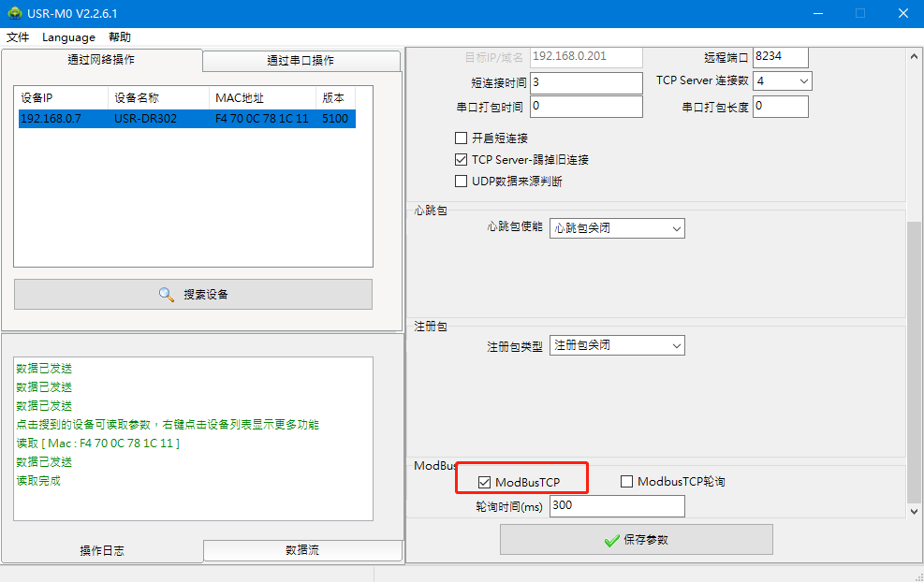924x582 pixels.
Task: Click version cell 5100
Action: [335, 119]
